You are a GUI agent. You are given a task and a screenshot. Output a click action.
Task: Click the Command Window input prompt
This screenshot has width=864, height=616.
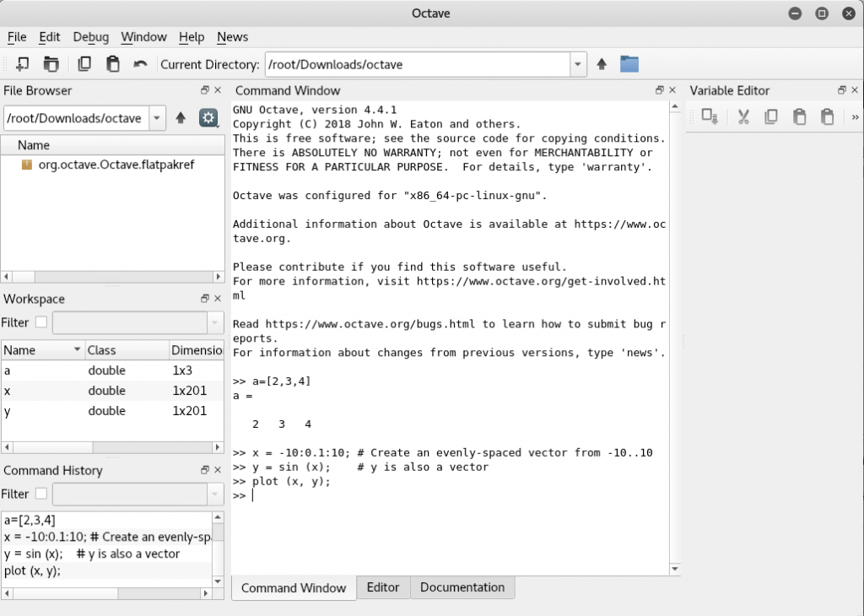[253, 496]
